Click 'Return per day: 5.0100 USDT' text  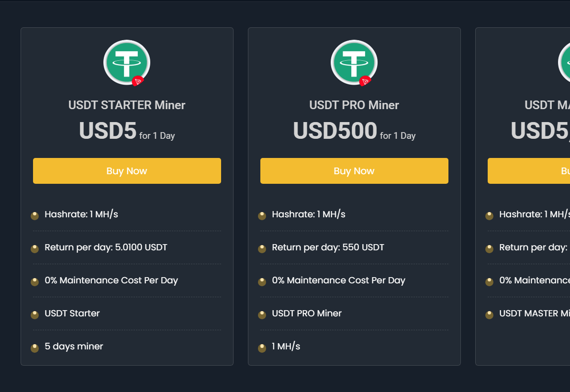(x=106, y=247)
